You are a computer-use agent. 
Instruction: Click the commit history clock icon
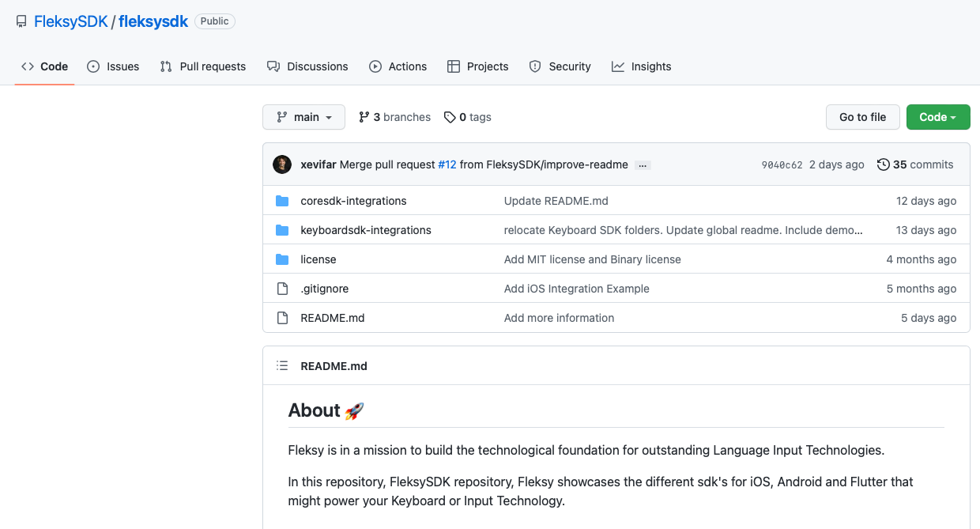884,164
